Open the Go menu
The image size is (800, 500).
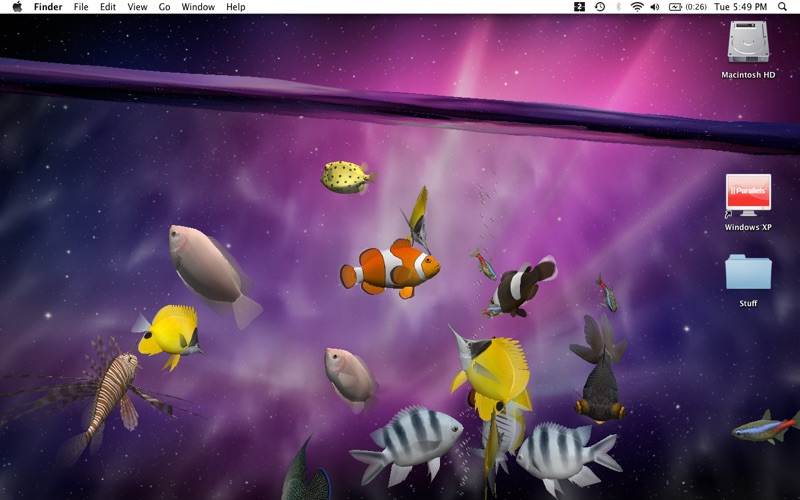(x=164, y=7)
